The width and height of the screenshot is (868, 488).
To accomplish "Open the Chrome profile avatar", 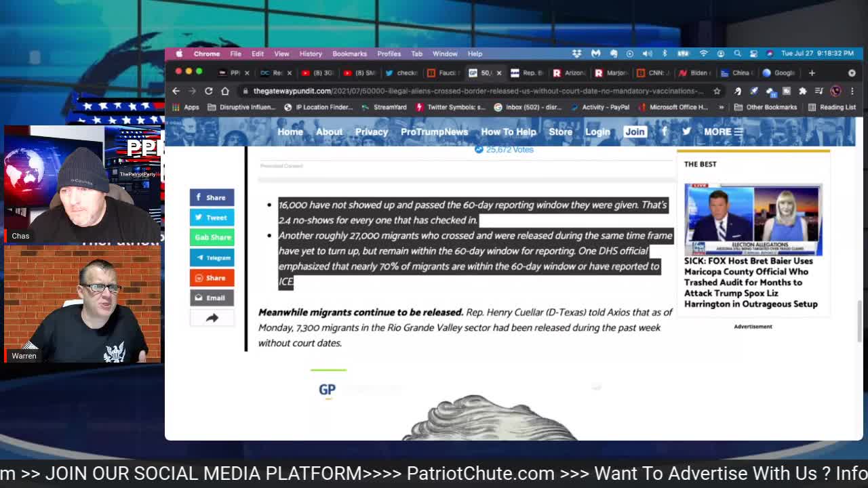I will 835,91.
